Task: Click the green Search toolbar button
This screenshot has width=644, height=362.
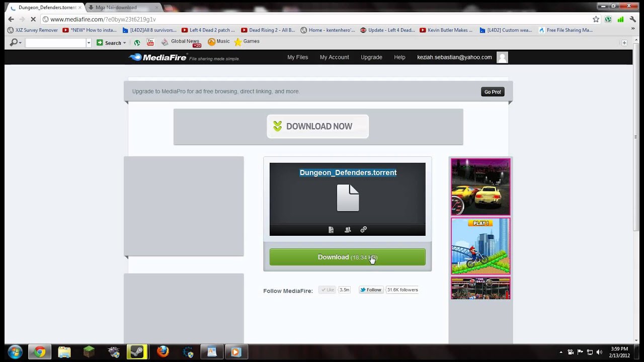Action: pyautogui.click(x=109, y=43)
